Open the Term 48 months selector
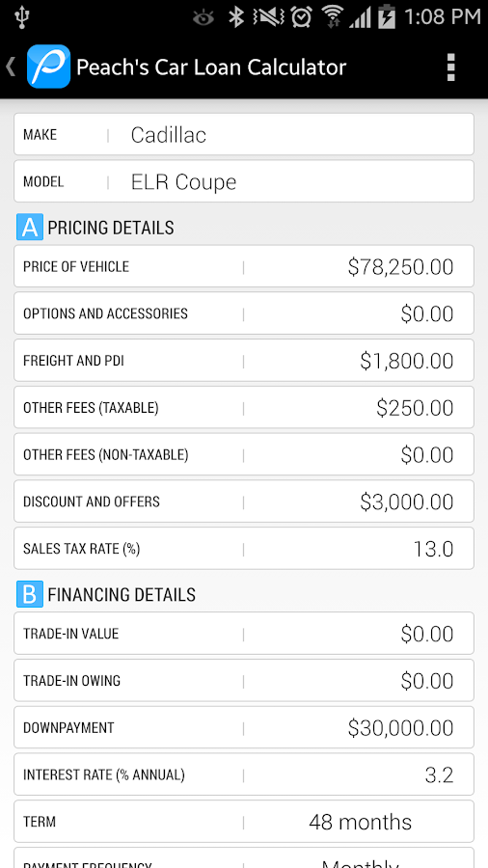The width and height of the screenshot is (488, 868). [x=244, y=822]
